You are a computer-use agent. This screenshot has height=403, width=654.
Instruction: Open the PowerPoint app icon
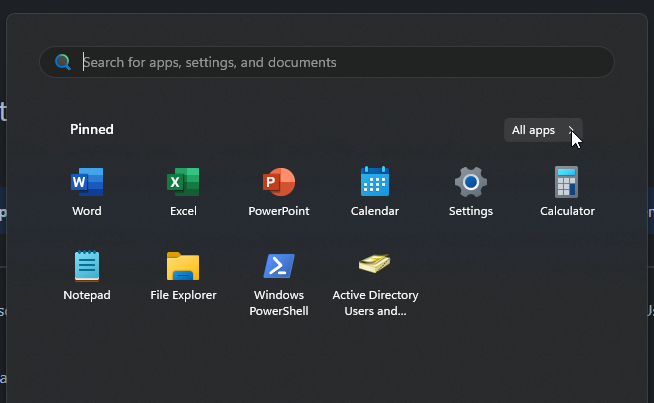tap(279, 183)
